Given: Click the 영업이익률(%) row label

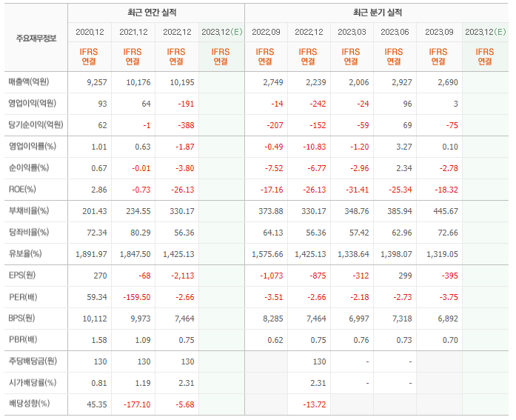Looking at the screenshot, I should 33,146.
